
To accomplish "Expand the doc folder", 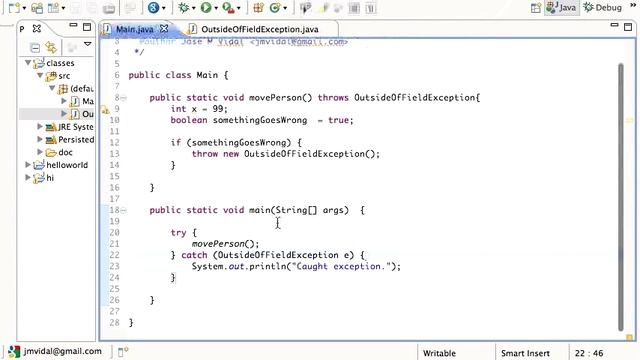I will pos(40,152).
